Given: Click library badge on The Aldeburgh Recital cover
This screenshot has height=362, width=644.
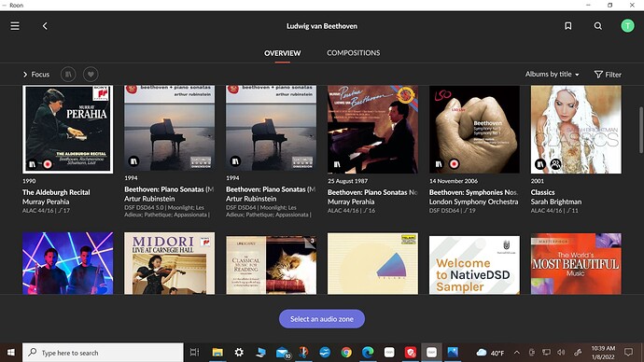Looking at the screenshot, I should coord(32,164).
